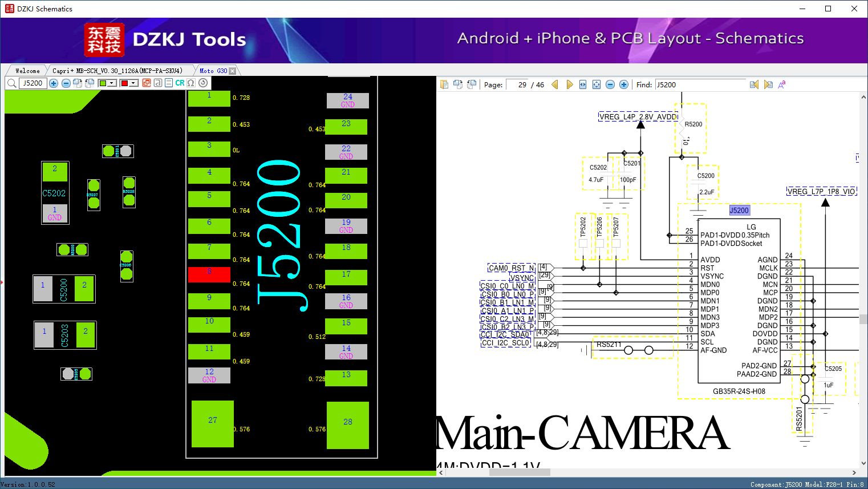This screenshot has width=868, height=489.
Task: Click the green color swatch in PCB toolbar
Action: (103, 83)
